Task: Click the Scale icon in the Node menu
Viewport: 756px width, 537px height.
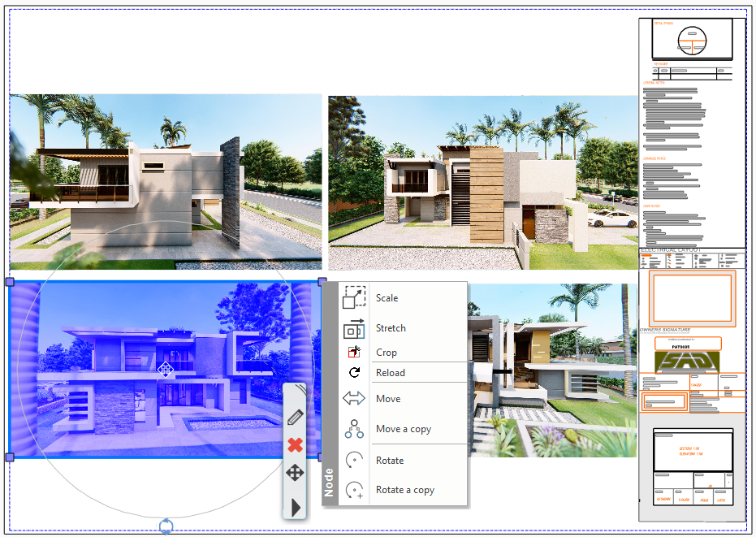Action: [354, 297]
